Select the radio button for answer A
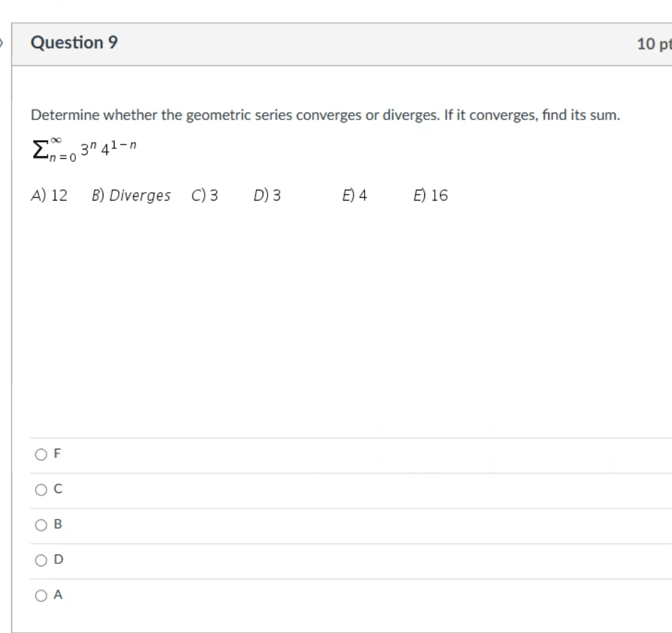The image size is (672, 633). pyautogui.click(x=41, y=596)
